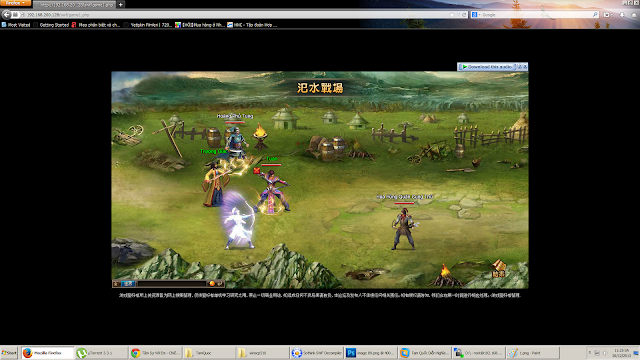Click the chat message input field
The height and width of the screenshot is (360, 640).
point(171,283)
